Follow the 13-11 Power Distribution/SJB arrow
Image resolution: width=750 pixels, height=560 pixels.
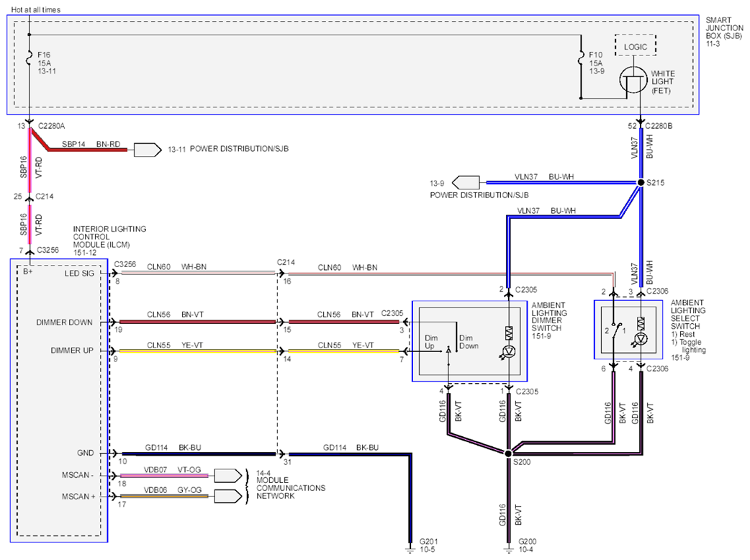pyautogui.click(x=148, y=150)
